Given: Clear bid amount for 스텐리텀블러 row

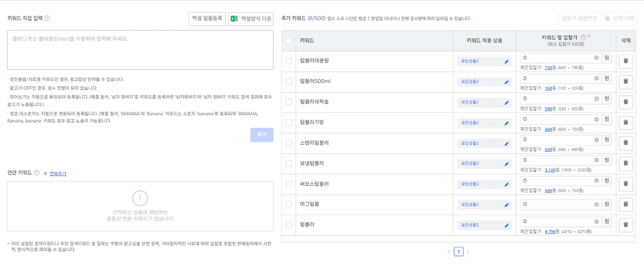Looking at the screenshot, I should [x=596, y=140].
